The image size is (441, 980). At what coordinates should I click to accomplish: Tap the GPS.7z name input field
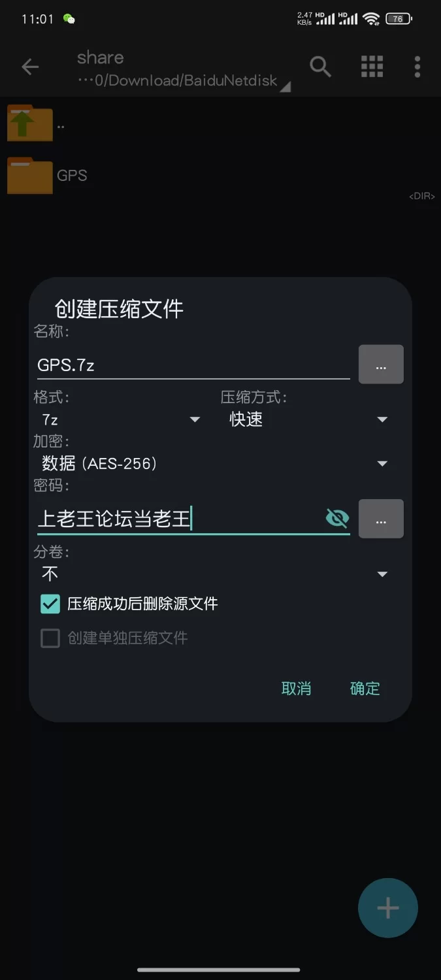(193, 365)
